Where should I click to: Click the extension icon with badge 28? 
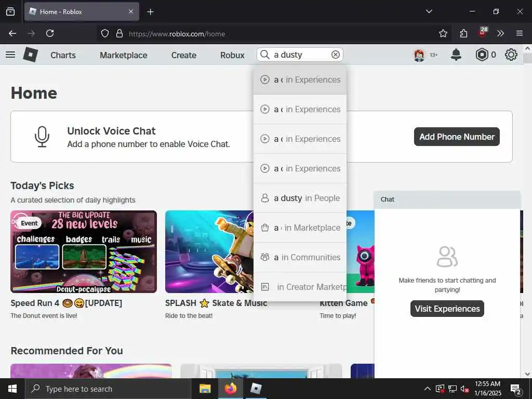click(x=483, y=33)
